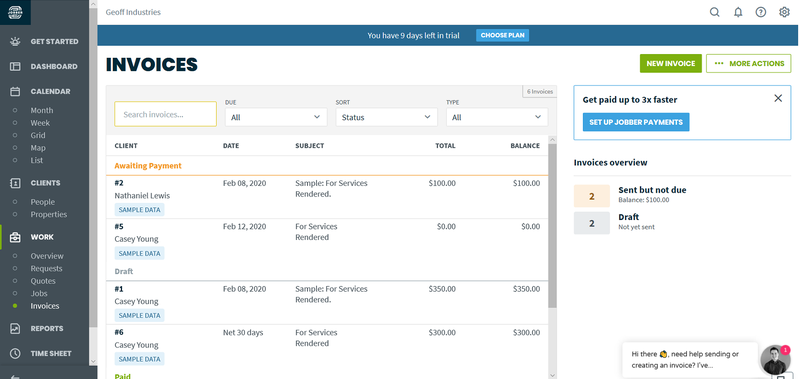Click the Jobber logo icon
This screenshot has height=379, width=800.
[x=15, y=12]
